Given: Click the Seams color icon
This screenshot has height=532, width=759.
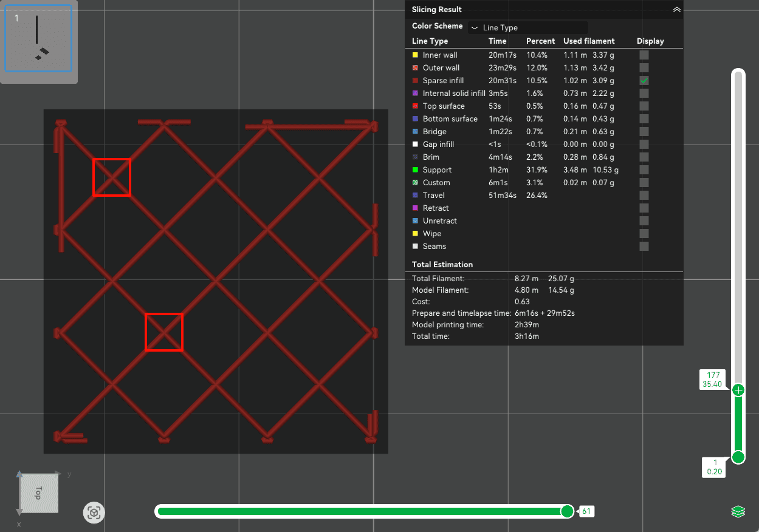Looking at the screenshot, I should (x=415, y=247).
